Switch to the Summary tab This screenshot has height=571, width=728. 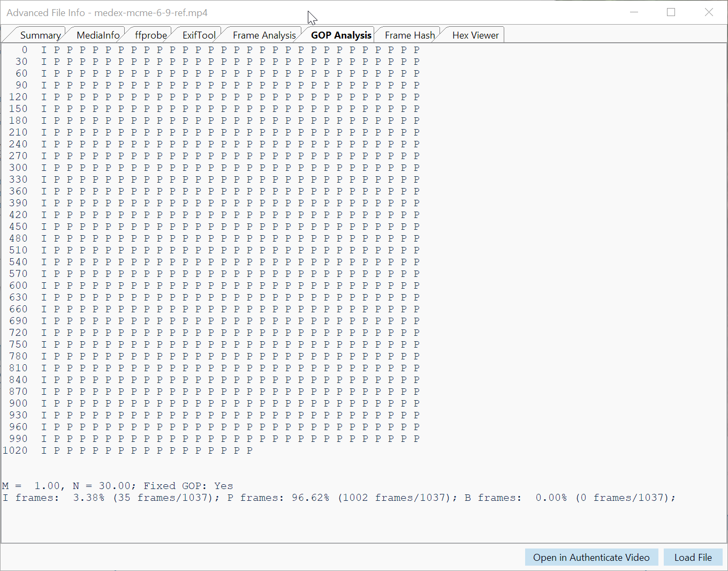click(x=40, y=35)
